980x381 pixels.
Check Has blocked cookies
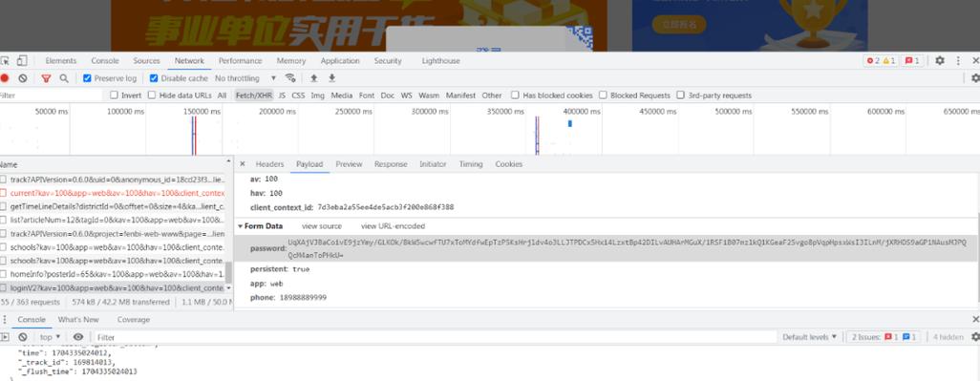pos(515,95)
